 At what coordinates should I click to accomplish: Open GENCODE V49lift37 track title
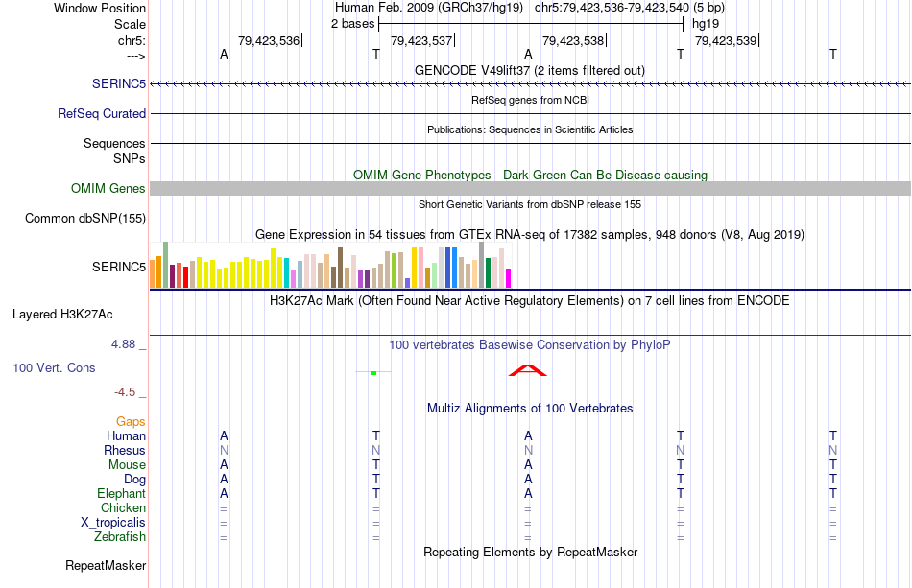[x=530, y=70]
